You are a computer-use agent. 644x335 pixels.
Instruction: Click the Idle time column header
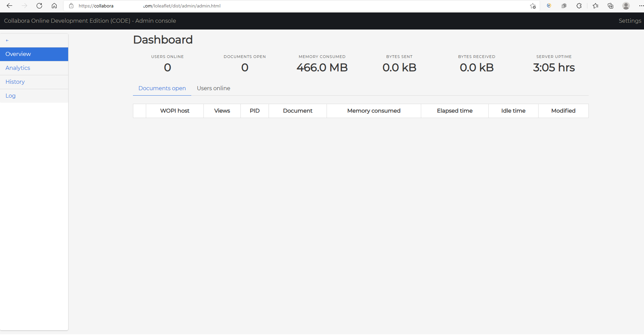[x=513, y=111]
